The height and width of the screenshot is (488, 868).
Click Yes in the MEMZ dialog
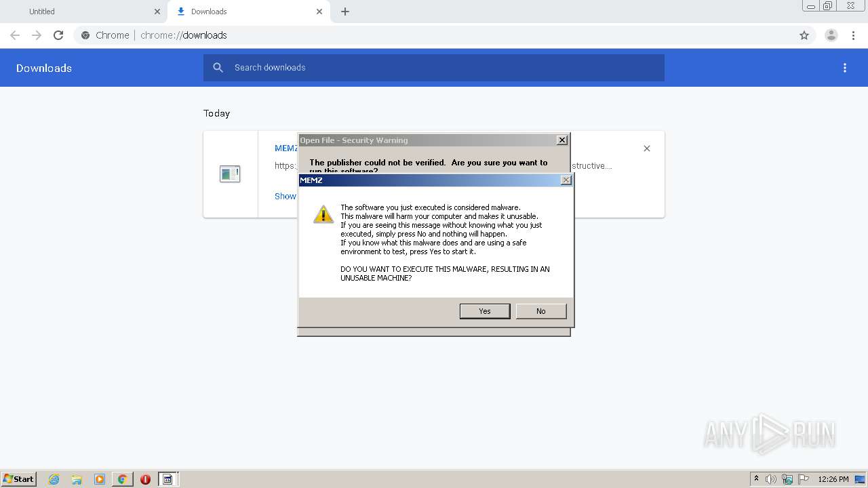click(x=485, y=311)
